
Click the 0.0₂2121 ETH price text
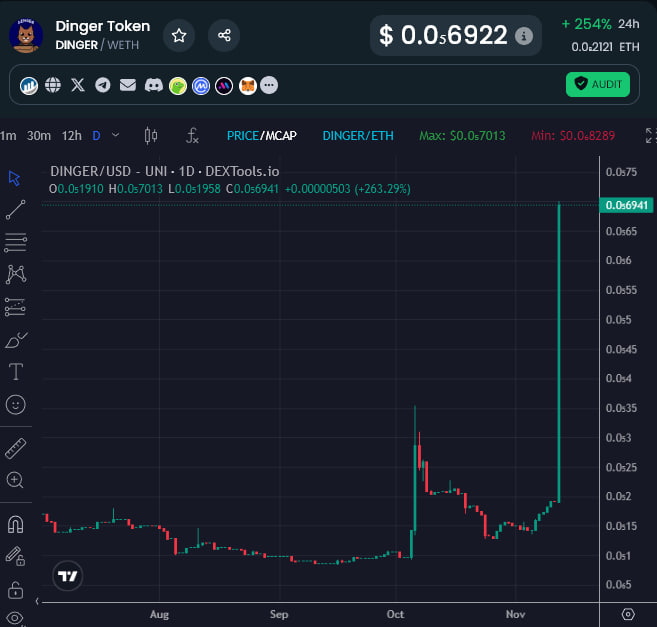[605, 47]
